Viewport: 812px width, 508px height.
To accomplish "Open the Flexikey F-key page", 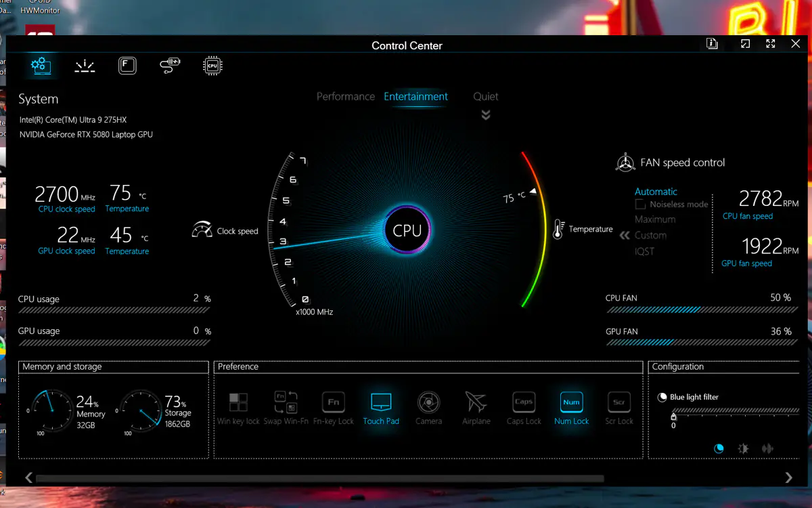I will pyautogui.click(x=127, y=66).
